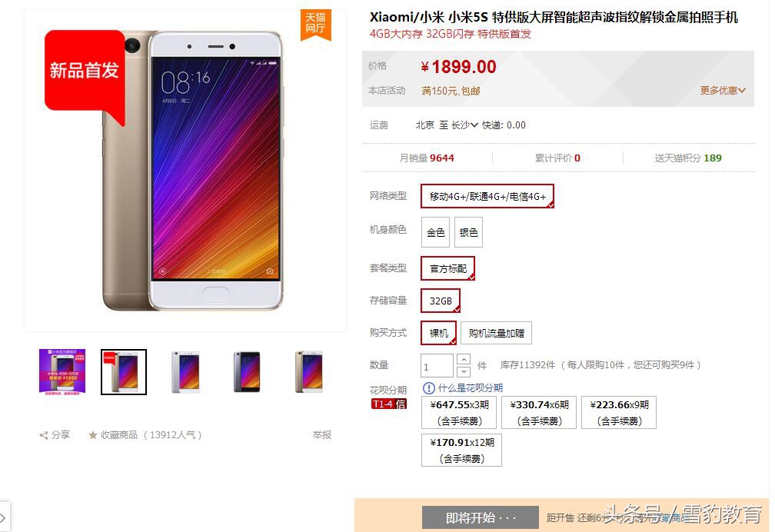Select the 金色 body color option

435,232
